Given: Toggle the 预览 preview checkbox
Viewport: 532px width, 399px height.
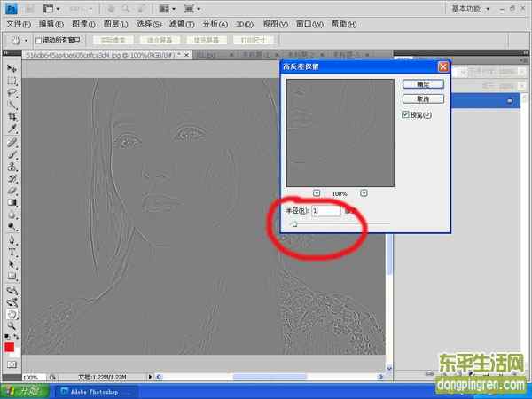Looking at the screenshot, I should [x=405, y=115].
